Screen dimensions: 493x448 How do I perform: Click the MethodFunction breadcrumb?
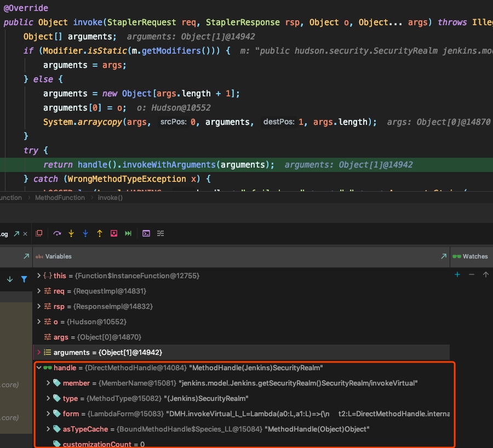tap(60, 198)
